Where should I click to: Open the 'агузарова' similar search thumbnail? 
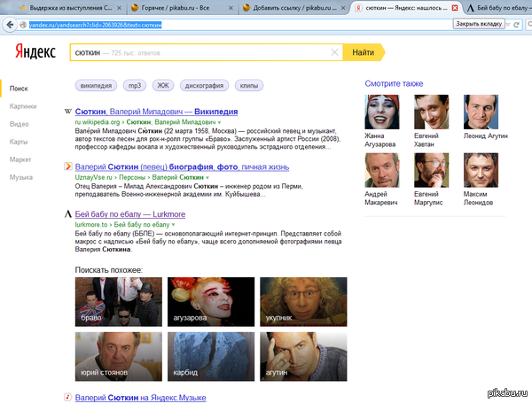pyautogui.click(x=211, y=302)
